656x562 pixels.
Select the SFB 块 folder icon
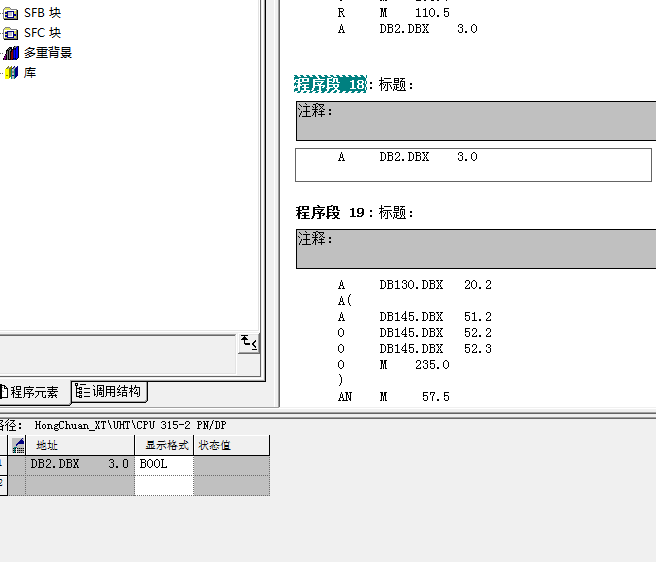click(x=10, y=14)
